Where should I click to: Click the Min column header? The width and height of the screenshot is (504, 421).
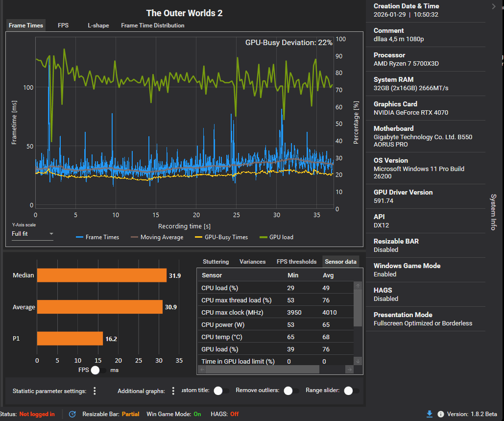tap(293, 275)
